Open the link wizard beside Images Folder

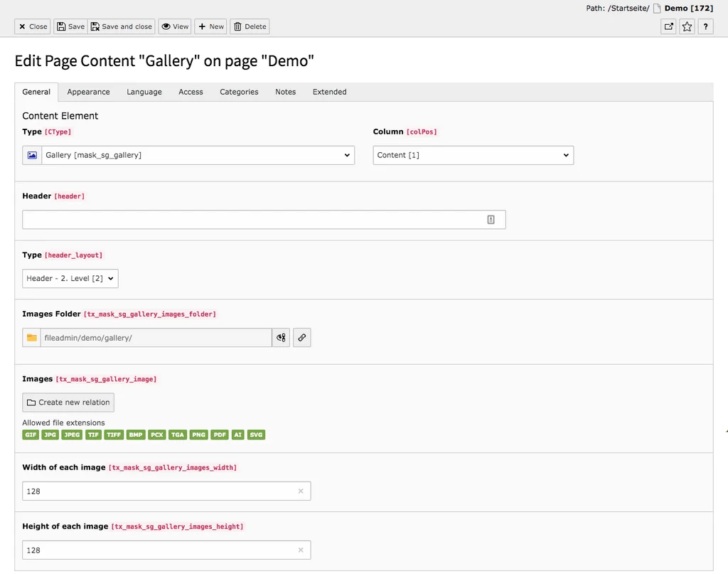[x=301, y=337]
